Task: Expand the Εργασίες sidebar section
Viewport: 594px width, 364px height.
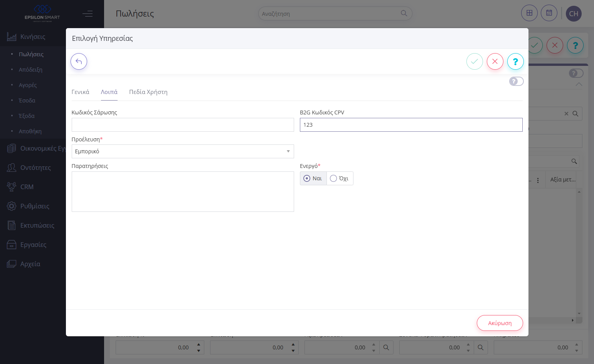Action: tap(33, 245)
